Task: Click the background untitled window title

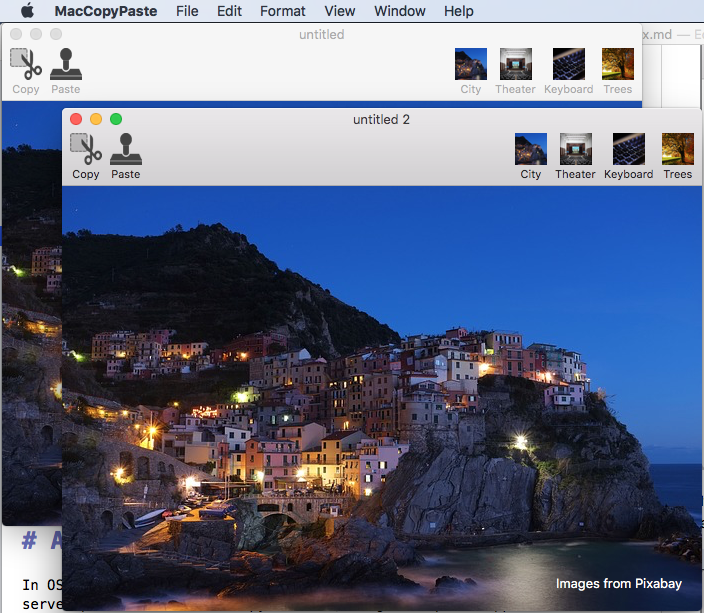Action: 321,35
